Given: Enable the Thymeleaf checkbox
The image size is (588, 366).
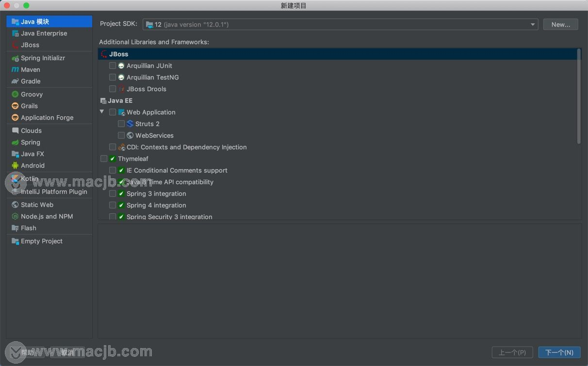Looking at the screenshot, I should click(x=104, y=159).
